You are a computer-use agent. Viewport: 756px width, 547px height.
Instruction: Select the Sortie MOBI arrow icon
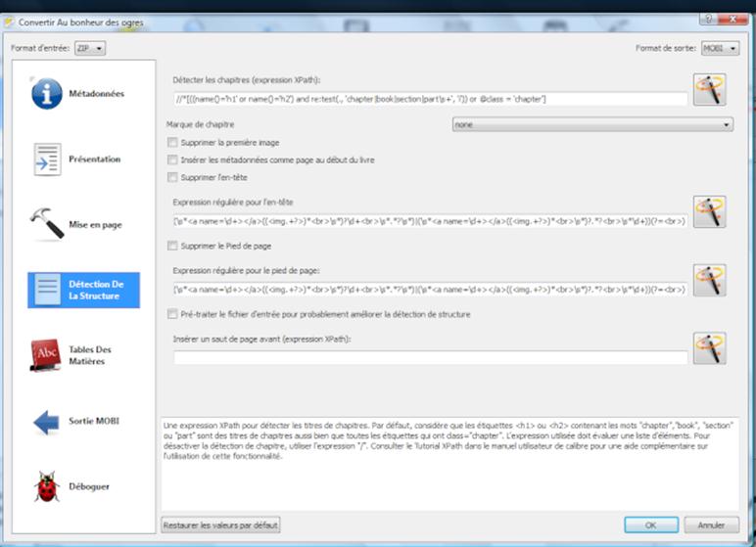[x=46, y=421]
